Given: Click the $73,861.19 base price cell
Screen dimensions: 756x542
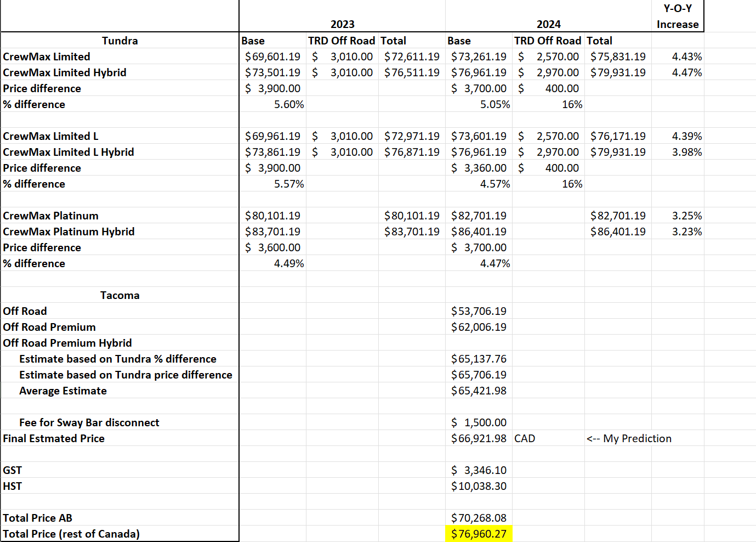Looking at the screenshot, I should pyautogui.click(x=272, y=152).
